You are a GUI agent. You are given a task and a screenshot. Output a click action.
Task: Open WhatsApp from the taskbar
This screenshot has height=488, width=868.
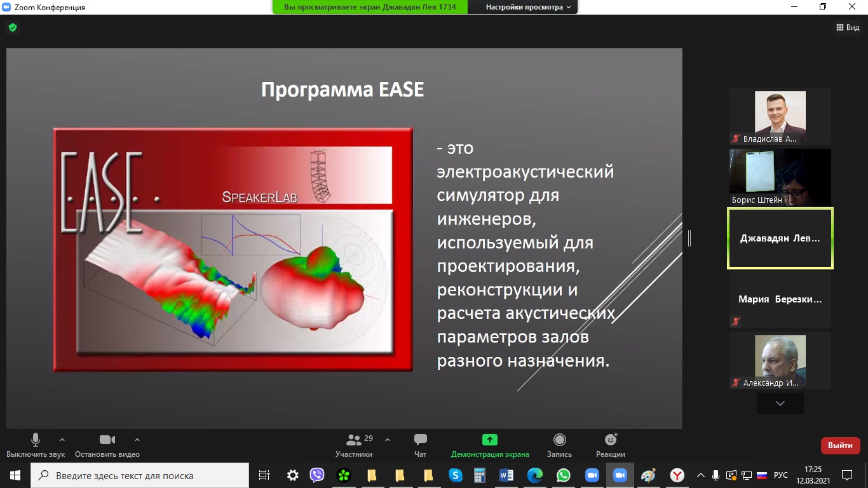point(564,475)
